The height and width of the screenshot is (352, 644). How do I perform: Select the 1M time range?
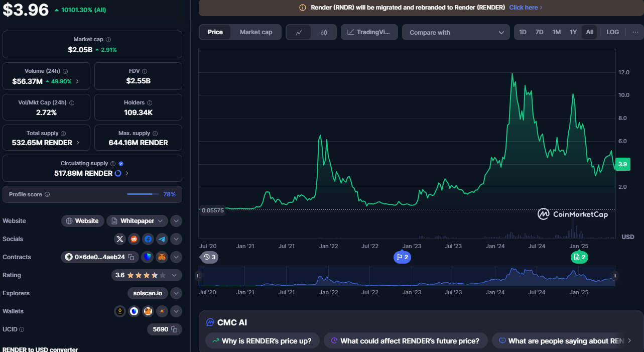[556, 32]
